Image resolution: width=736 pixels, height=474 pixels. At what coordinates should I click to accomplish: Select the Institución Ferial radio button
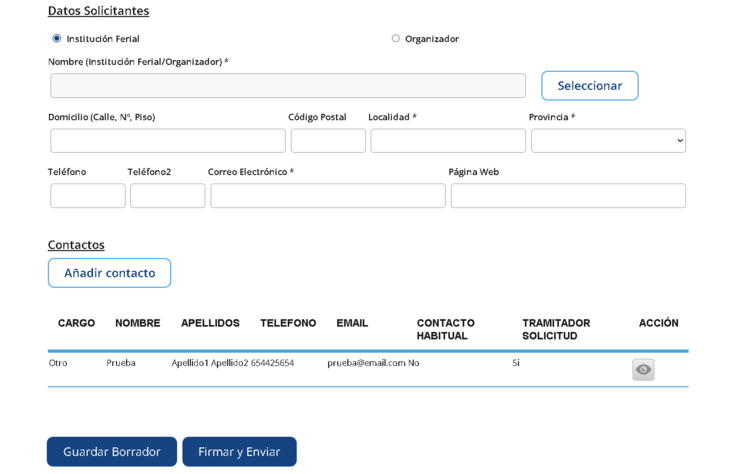tap(57, 38)
